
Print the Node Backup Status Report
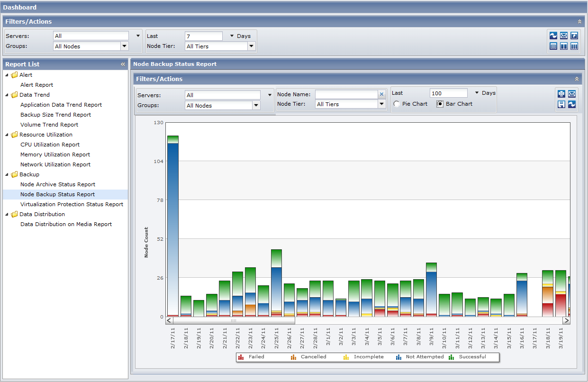pyautogui.click(x=561, y=94)
